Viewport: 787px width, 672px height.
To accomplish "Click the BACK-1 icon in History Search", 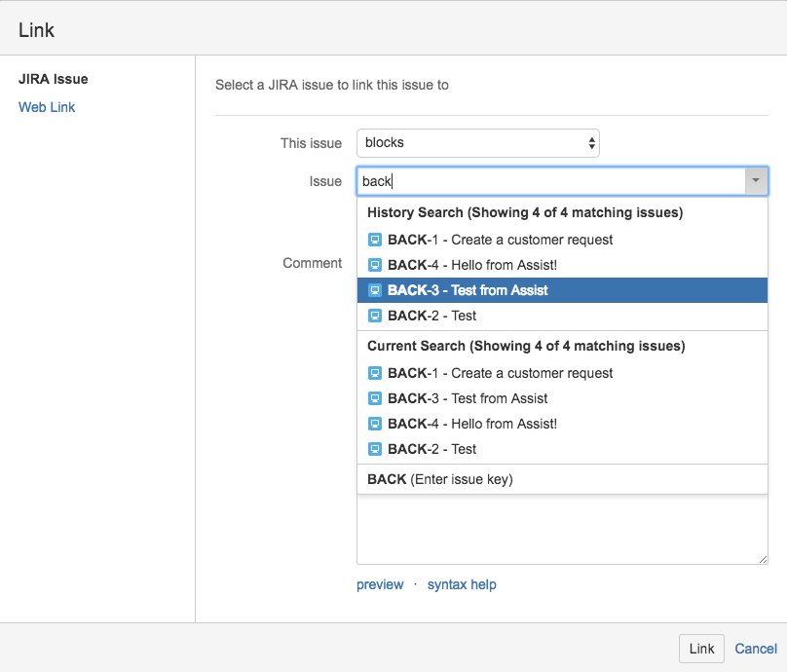I will 375,240.
